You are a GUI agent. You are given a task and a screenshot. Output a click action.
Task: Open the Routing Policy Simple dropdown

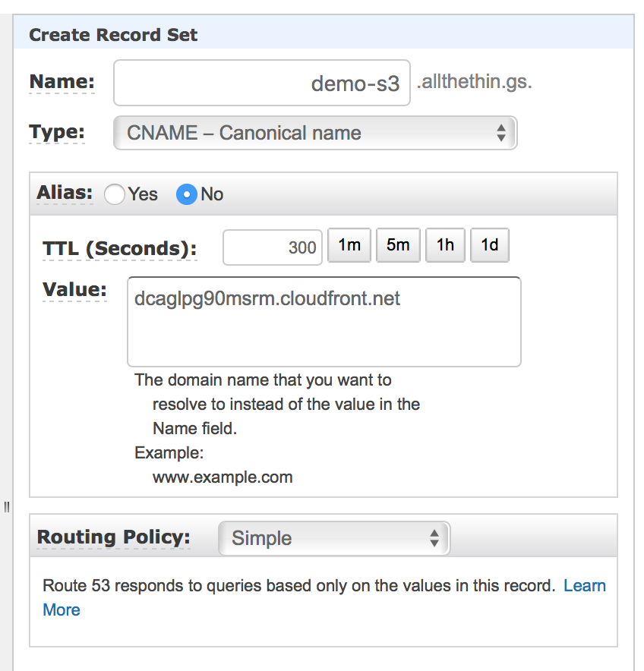pos(334,538)
